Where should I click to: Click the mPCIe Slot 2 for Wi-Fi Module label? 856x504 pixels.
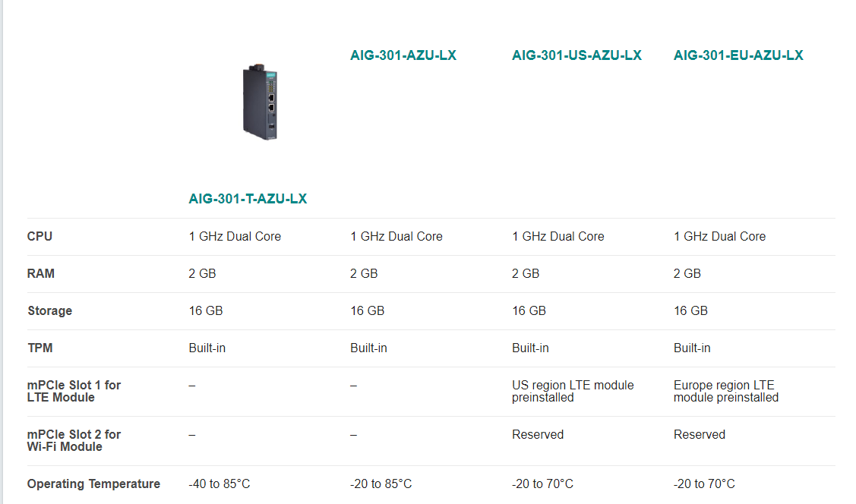74,440
